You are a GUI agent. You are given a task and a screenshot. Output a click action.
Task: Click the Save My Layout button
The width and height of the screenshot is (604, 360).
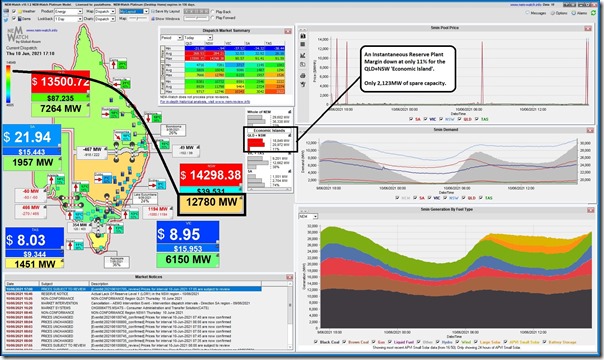click(x=166, y=12)
